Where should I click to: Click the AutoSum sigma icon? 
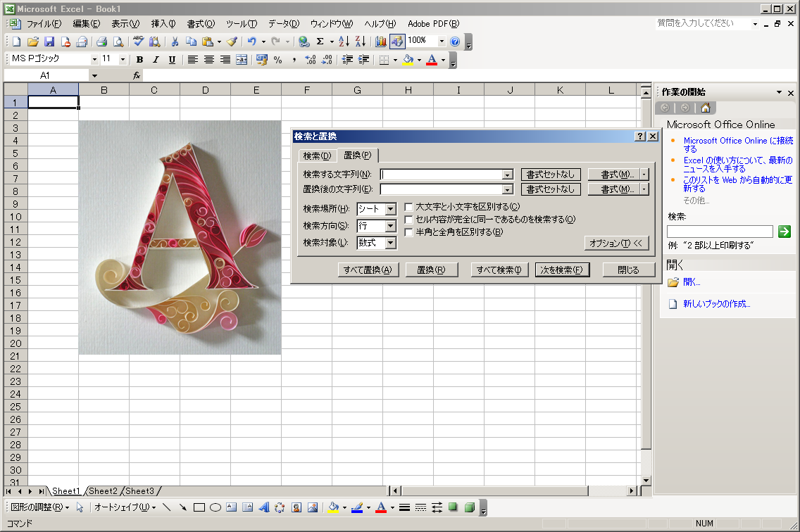[x=320, y=42]
